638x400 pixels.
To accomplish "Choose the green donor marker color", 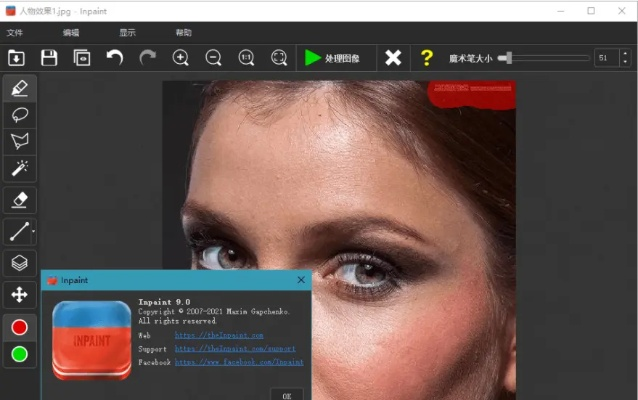I will 19,354.
